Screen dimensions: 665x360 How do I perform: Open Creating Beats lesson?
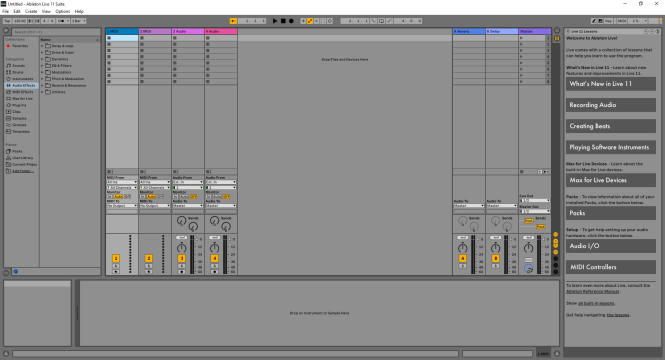611,126
